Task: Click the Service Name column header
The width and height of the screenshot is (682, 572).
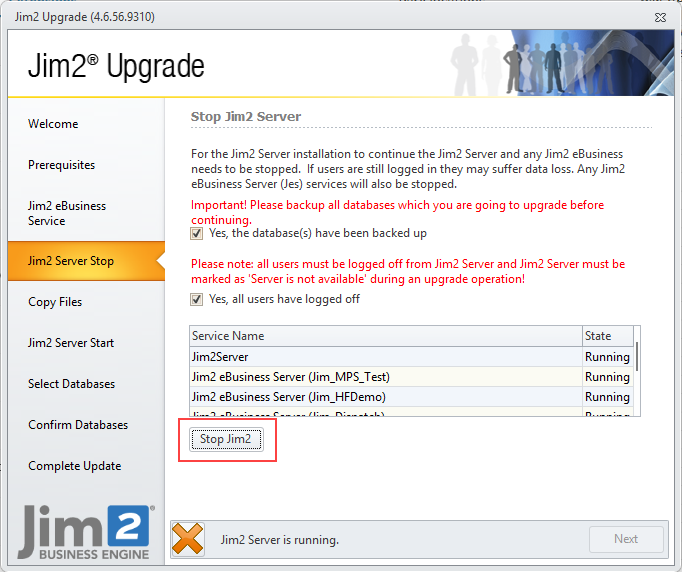Action: pyautogui.click(x=386, y=336)
